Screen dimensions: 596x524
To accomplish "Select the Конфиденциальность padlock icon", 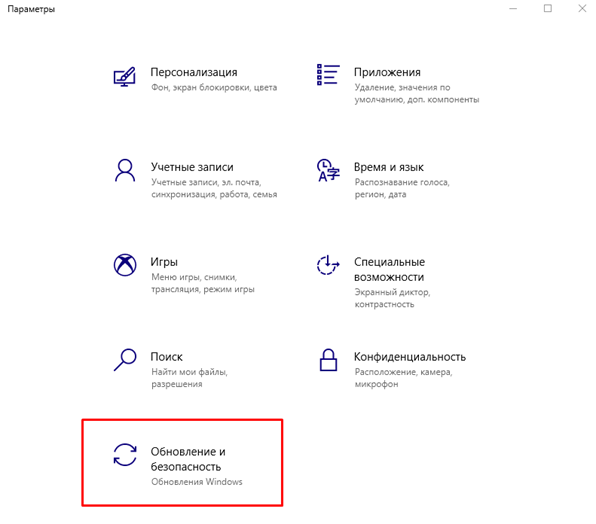I will point(328,359).
